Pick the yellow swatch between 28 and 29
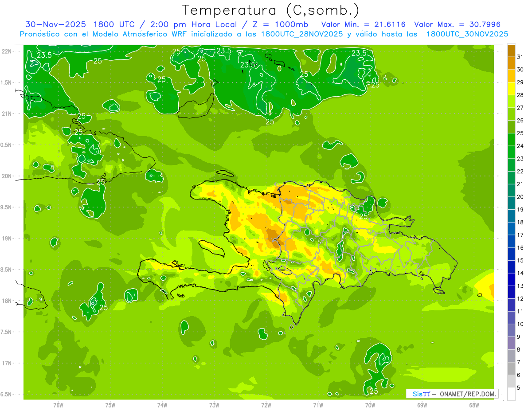The width and height of the screenshot is (532, 411). point(511,89)
